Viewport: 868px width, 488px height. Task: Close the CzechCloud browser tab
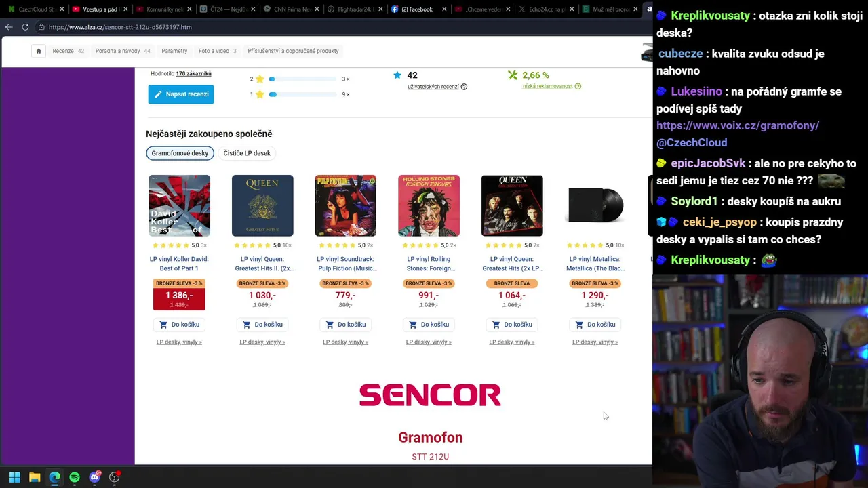[x=62, y=9]
